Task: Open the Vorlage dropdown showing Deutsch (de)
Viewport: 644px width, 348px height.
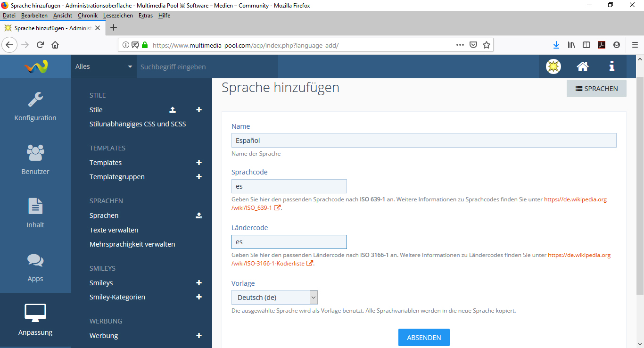Action: coord(275,298)
